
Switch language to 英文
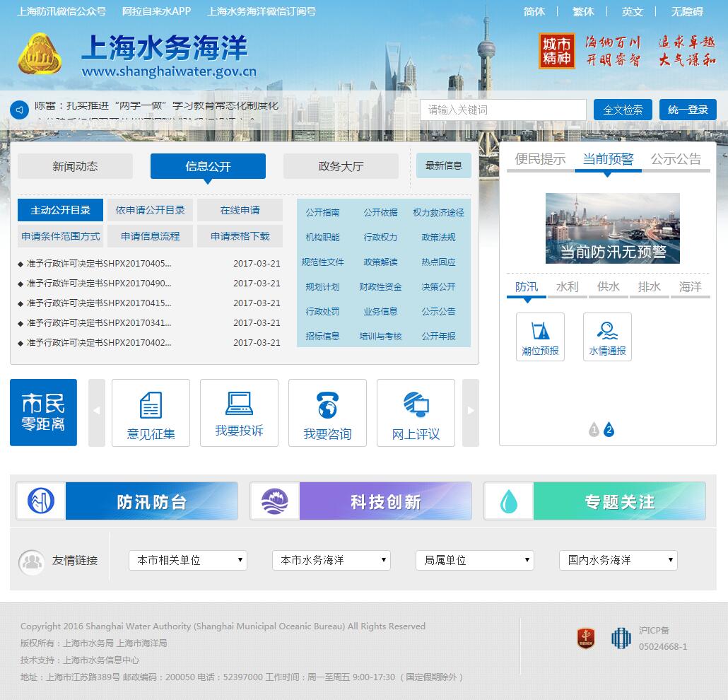point(633,11)
